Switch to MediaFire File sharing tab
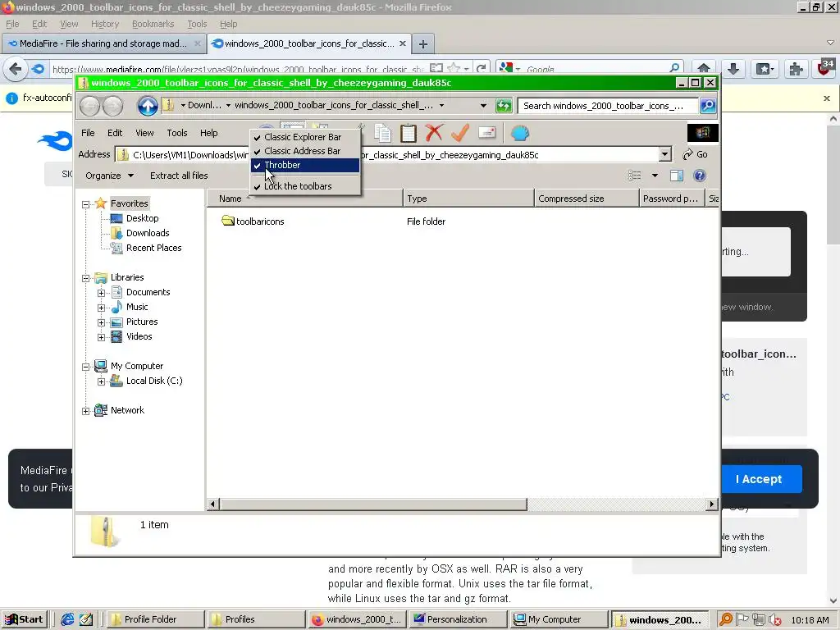840x630 pixels. pyautogui.click(x=103, y=43)
